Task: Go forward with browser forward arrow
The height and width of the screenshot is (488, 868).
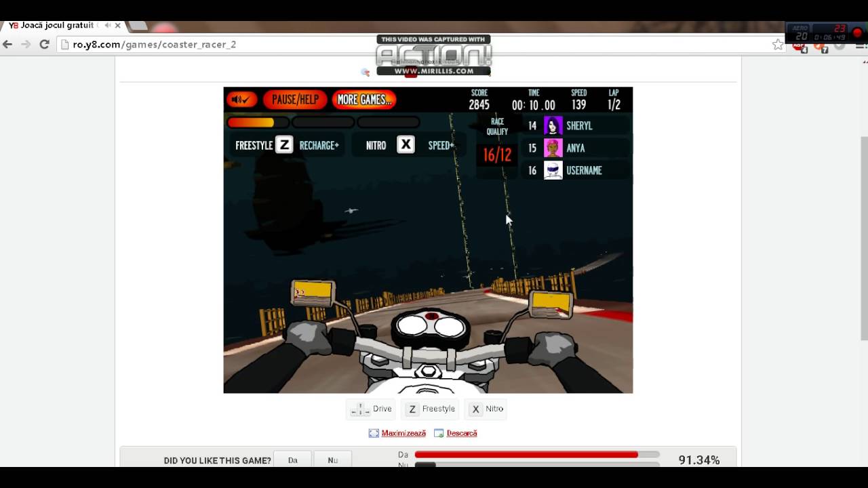Action: pos(26,44)
